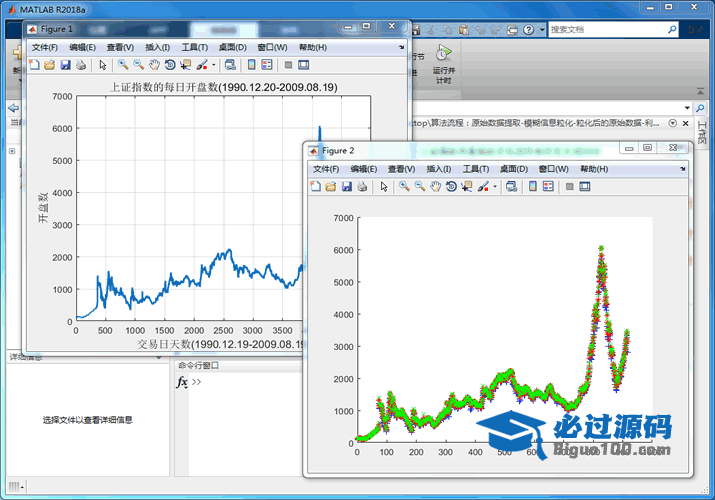Image resolution: width=715 pixels, height=500 pixels.
Task: Open file icon in Figure 1 toolbar
Action: (x=49, y=65)
